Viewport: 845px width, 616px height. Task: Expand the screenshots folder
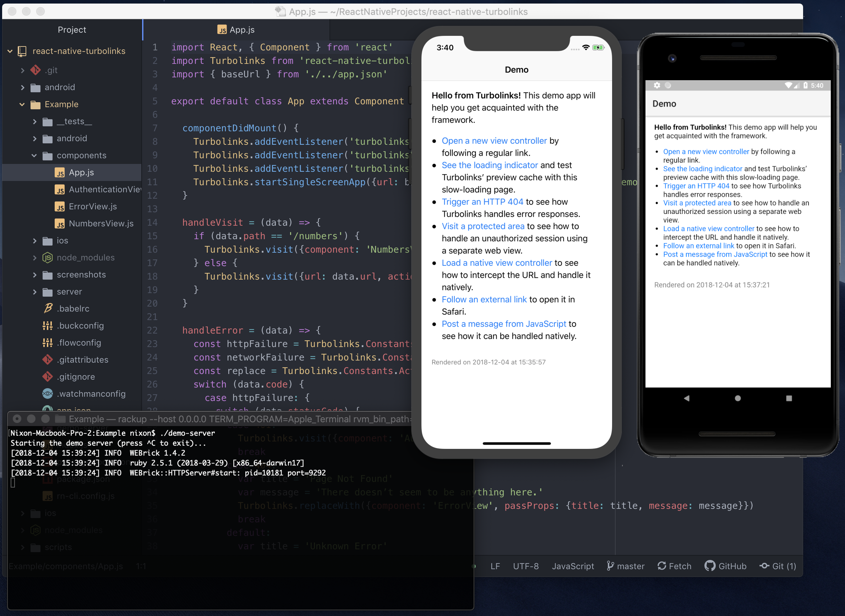click(x=35, y=275)
